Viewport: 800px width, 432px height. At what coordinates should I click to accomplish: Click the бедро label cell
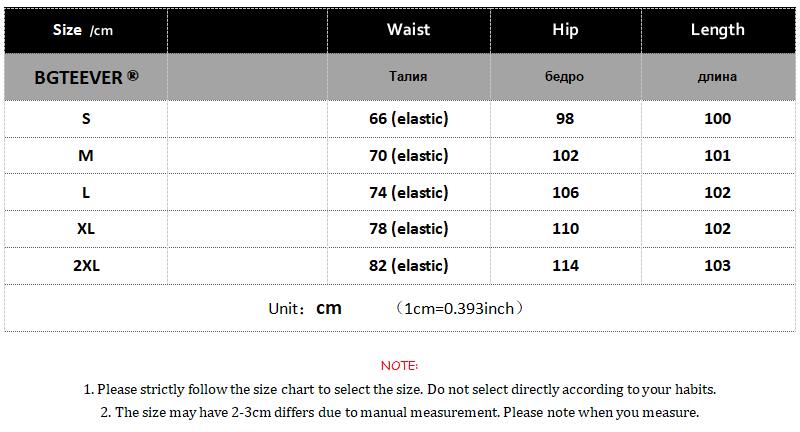pos(565,76)
